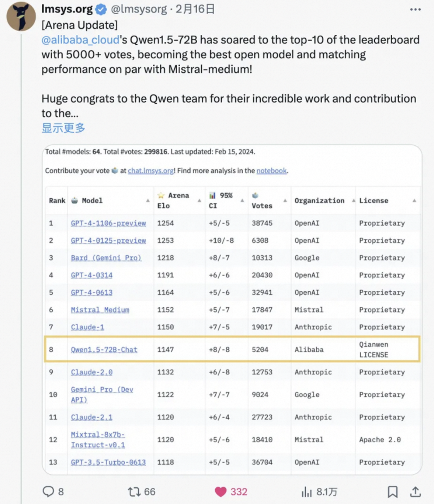Click the reply count 8
Image resolution: width=434 pixels, height=504 pixels.
[61, 492]
